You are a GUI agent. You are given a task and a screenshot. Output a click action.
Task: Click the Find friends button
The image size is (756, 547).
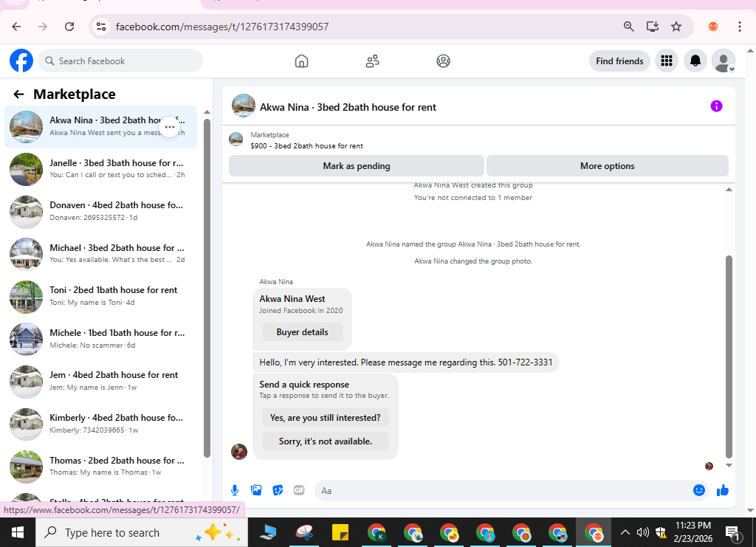[619, 61]
